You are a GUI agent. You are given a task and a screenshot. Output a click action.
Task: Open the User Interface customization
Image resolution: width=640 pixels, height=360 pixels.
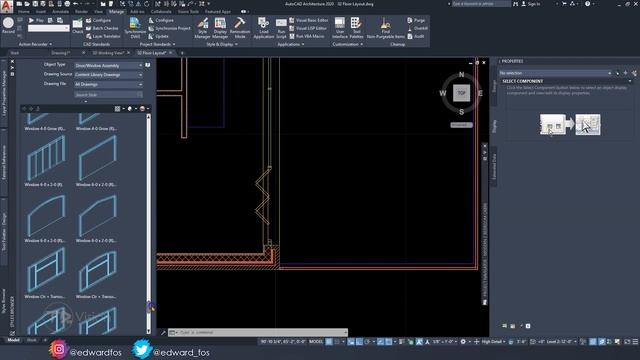340,28
